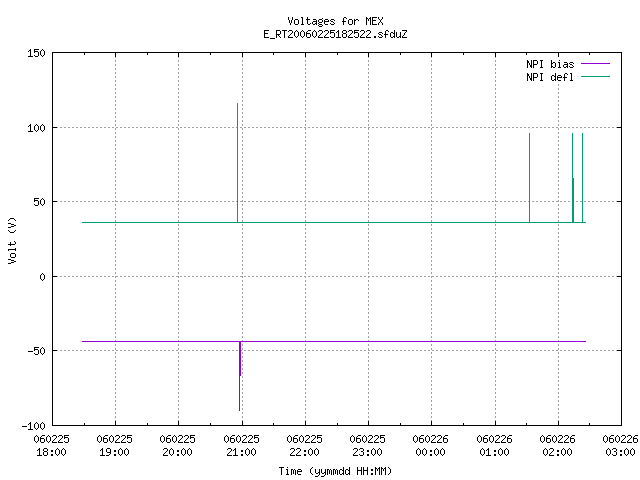Click the 50 y-axis tick label
The height and width of the screenshot is (480, 640).
[x=39, y=202]
